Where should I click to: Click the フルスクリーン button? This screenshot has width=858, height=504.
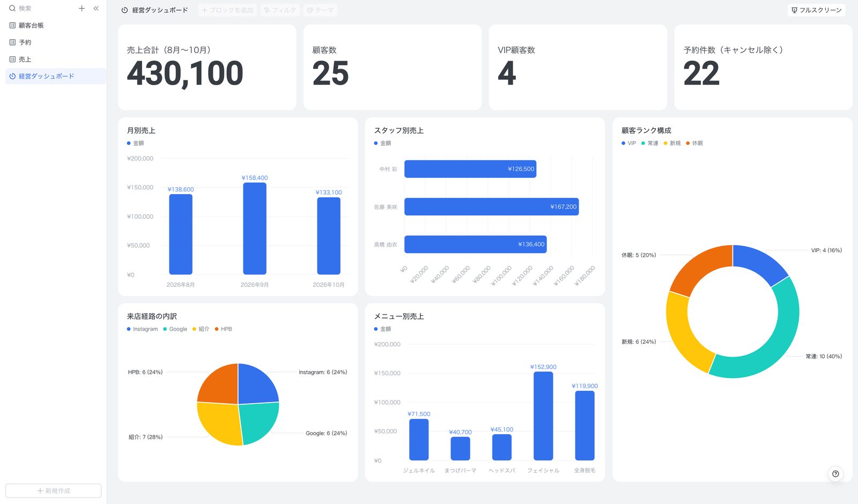point(817,10)
